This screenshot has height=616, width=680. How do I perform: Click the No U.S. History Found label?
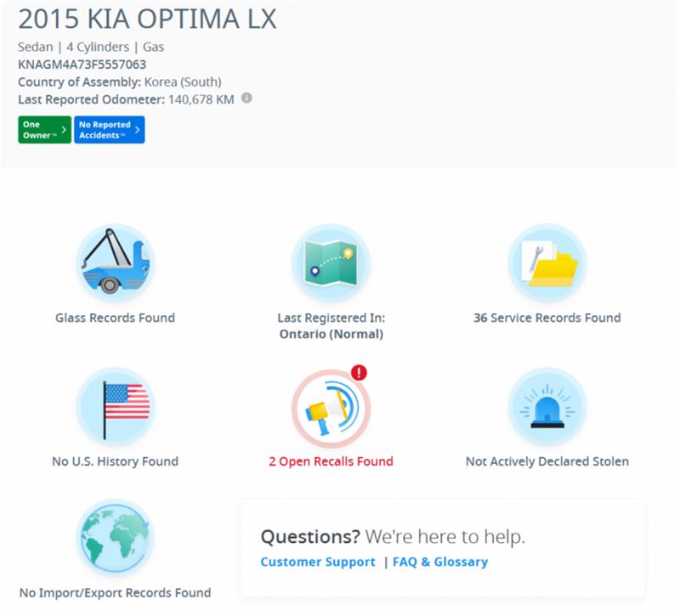[x=116, y=461]
